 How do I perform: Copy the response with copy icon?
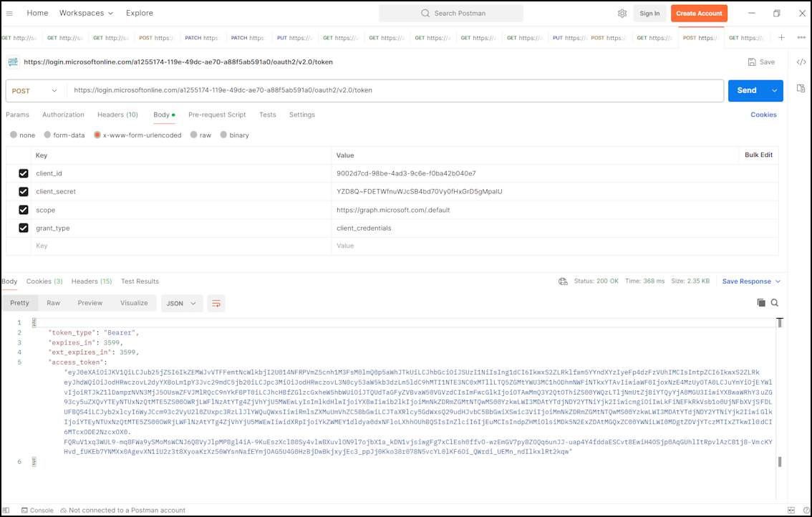pyautogui.click(x=761, y=303)
